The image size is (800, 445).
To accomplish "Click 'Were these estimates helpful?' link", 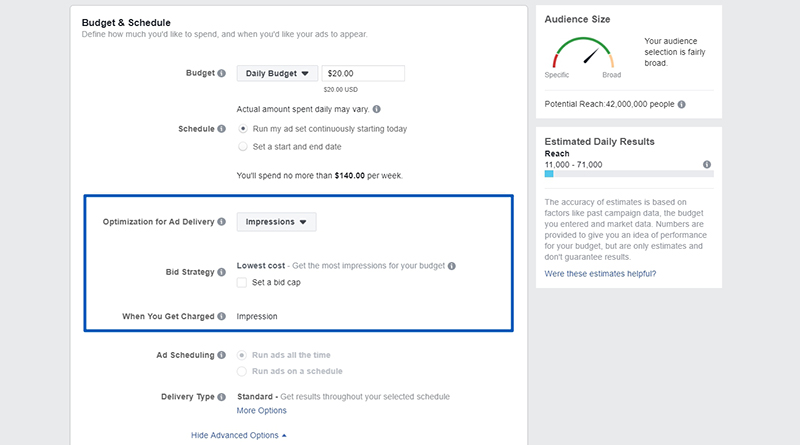I will [x=600, y=274].
